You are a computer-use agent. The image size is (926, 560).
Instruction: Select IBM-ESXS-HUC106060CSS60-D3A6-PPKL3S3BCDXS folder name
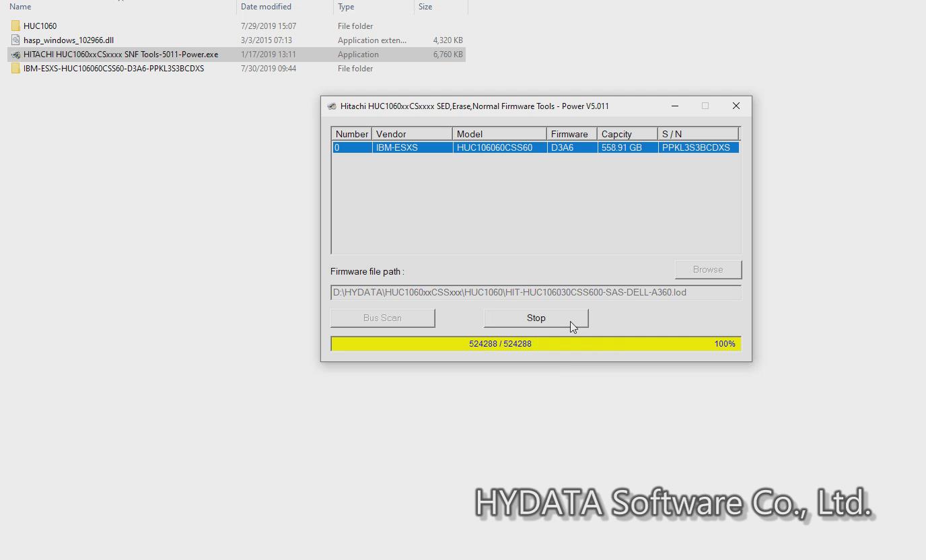pyautogui.click(x=114, y=69)
